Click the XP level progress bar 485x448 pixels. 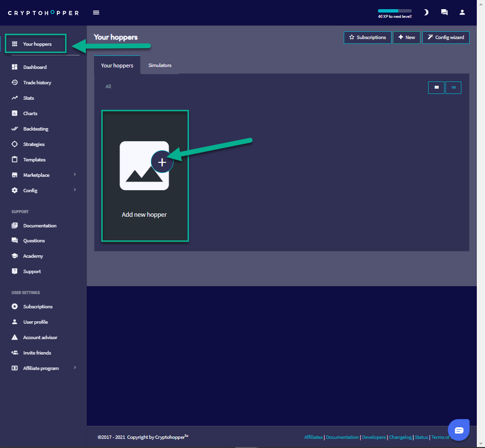pos(394,11)
